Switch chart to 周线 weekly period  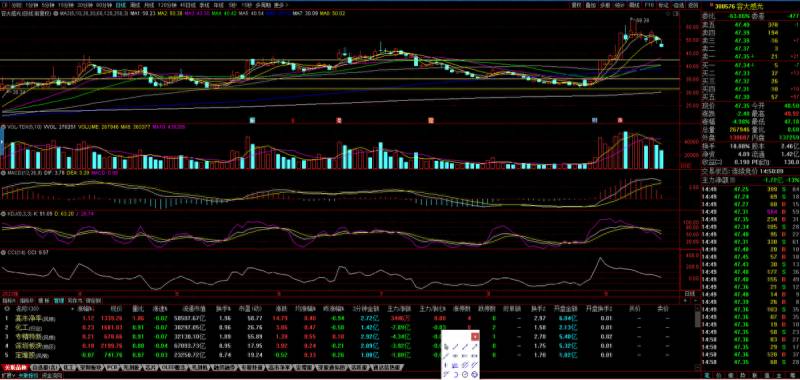tap(135, 5)
